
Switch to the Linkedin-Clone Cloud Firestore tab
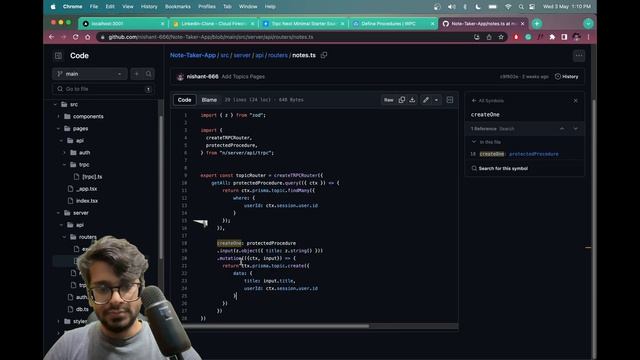click(213, 24)
